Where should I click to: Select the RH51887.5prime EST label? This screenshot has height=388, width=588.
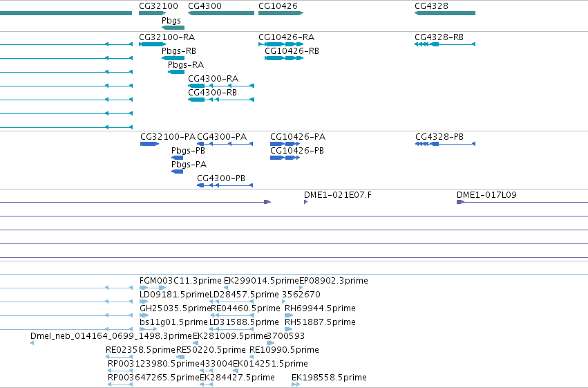pos(320,322)
